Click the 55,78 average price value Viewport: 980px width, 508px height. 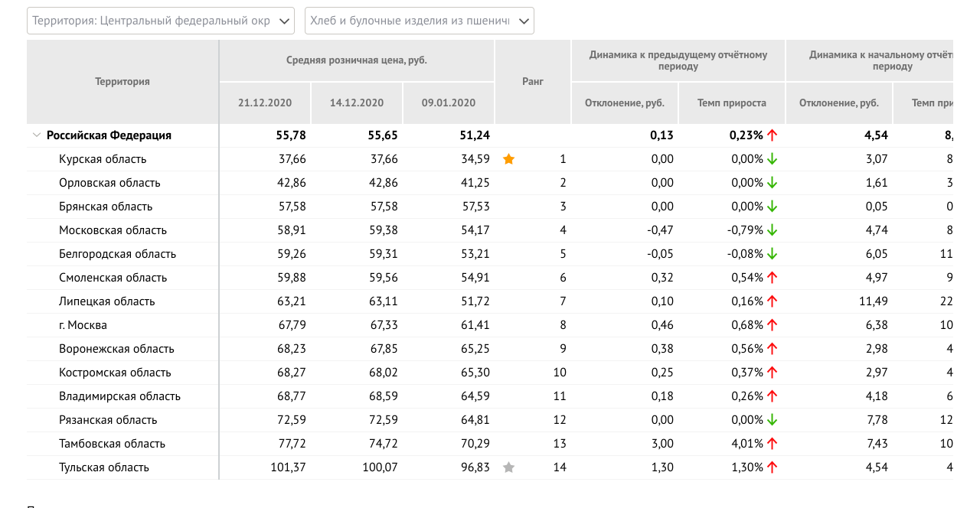(291, 135)
